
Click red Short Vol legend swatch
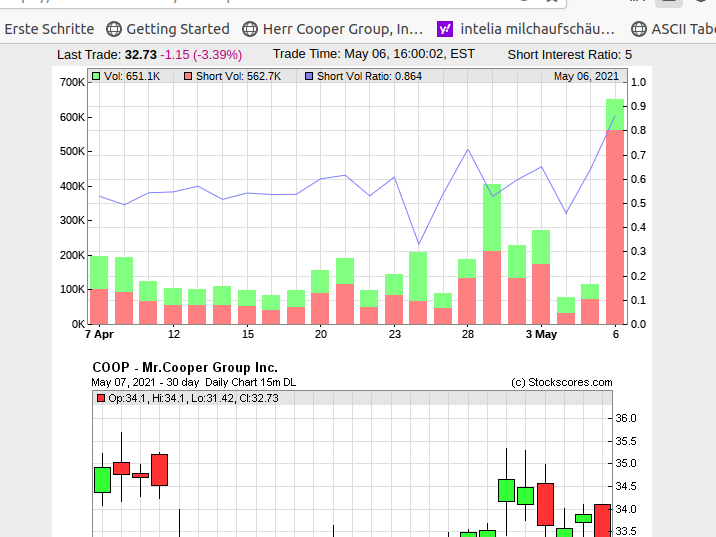tap(188, 76)
